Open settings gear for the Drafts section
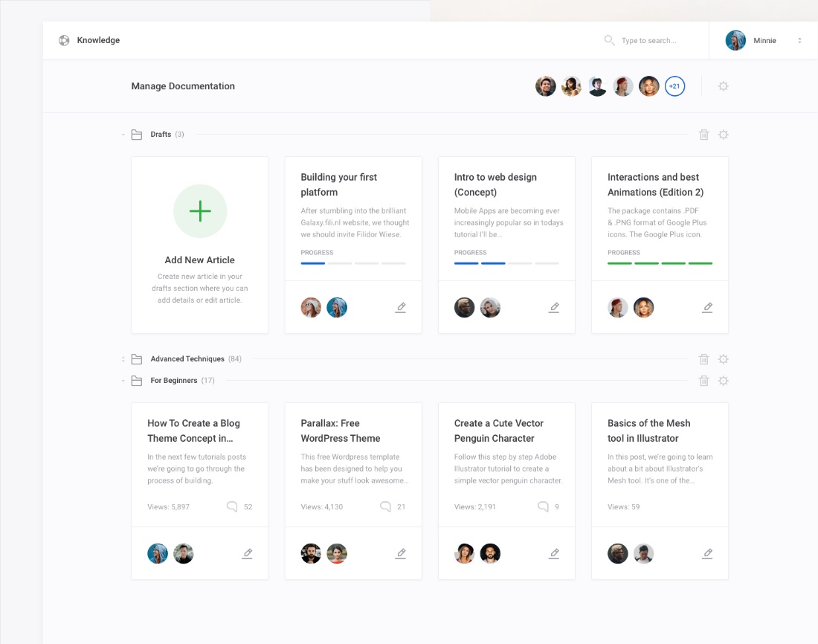818x644 pixels. [x=724, y=135]
